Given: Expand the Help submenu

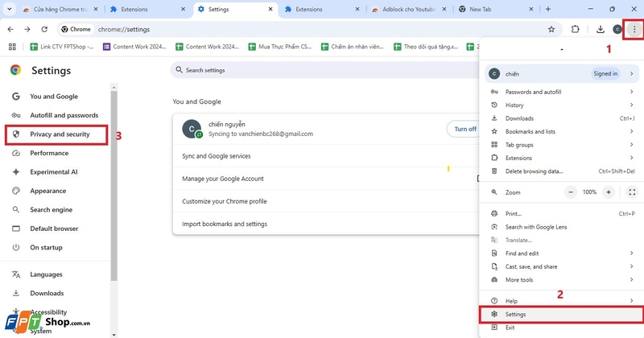Looking at the screenshot, I should pyautogui.click(x=561, y=301).
